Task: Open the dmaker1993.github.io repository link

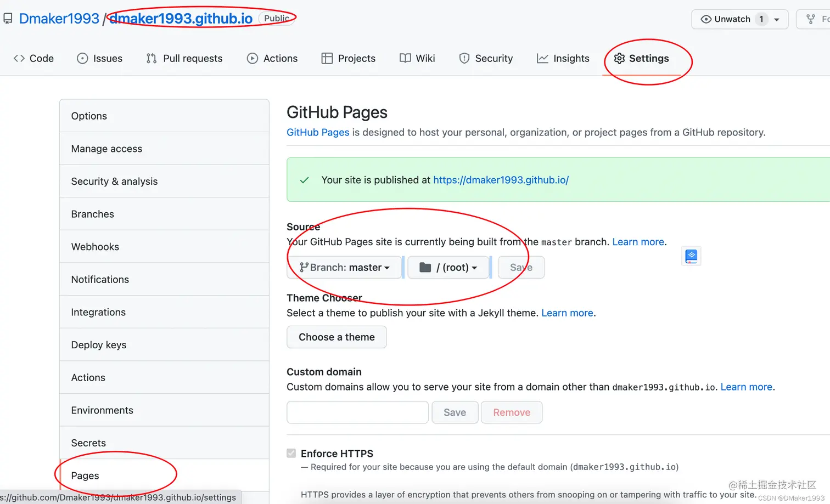Action: coord(181,19)
